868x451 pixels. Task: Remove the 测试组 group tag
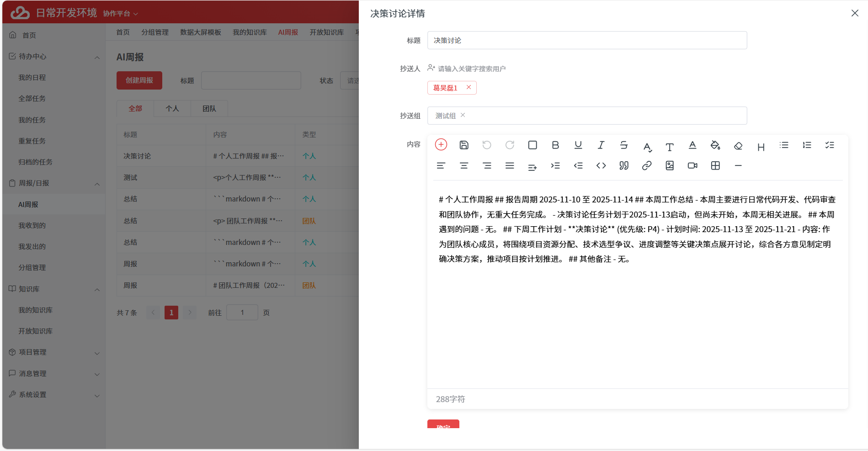[463, 115]
